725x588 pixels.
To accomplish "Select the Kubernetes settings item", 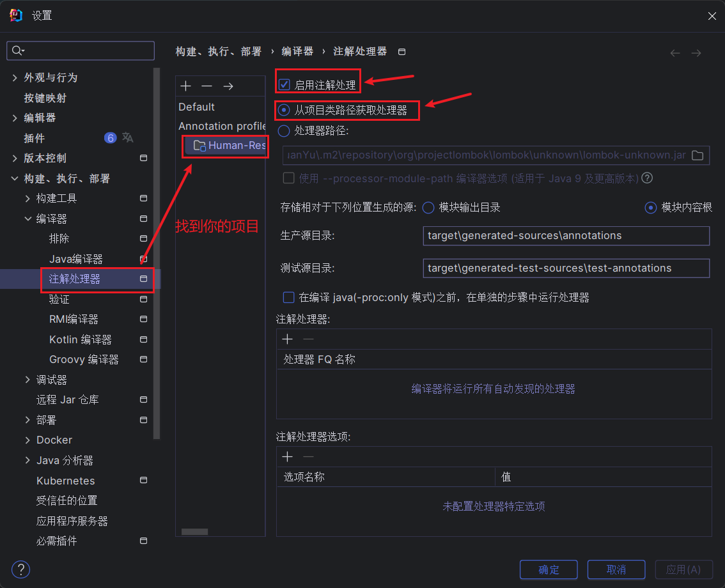I will tap(65, 481).
